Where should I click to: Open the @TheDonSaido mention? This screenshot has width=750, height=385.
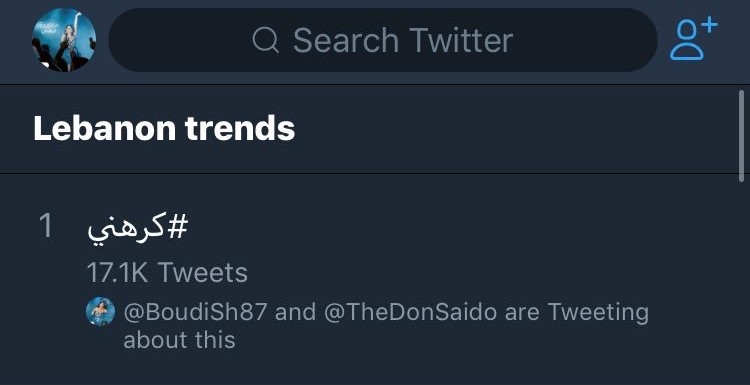[x=410, y=312]
